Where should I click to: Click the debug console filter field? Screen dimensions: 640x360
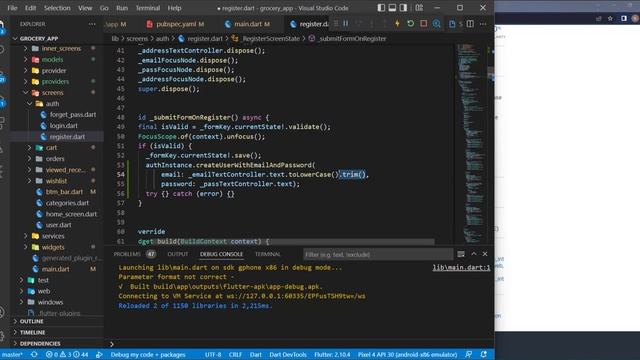[x=378, y=254]
